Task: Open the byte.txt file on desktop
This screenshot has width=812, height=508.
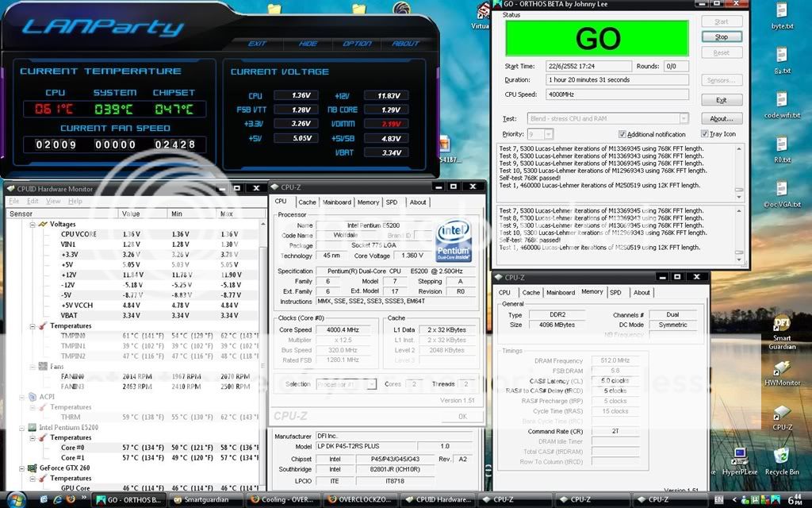Action: coord(782,14)
